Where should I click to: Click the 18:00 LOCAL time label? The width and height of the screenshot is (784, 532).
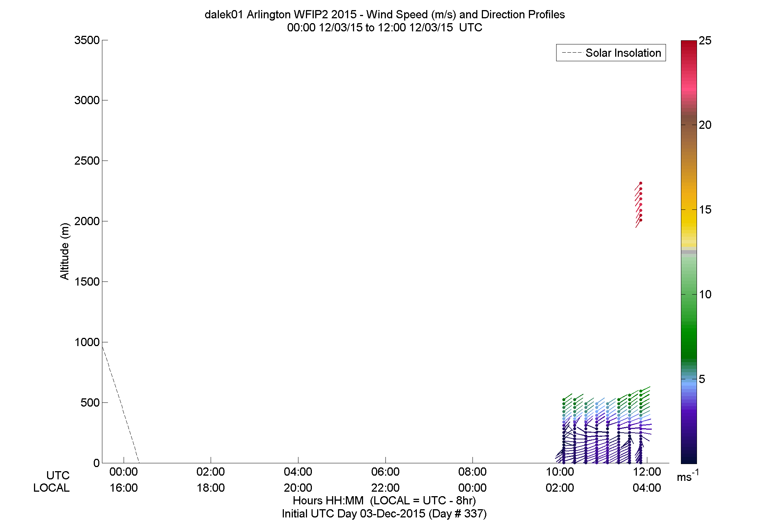(211, 488)
